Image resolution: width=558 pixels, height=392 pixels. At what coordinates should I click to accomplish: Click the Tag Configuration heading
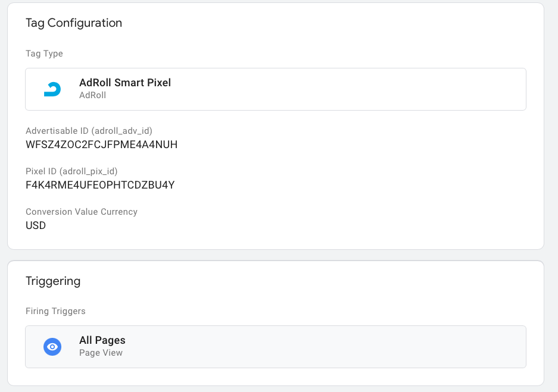coord(74,23)
